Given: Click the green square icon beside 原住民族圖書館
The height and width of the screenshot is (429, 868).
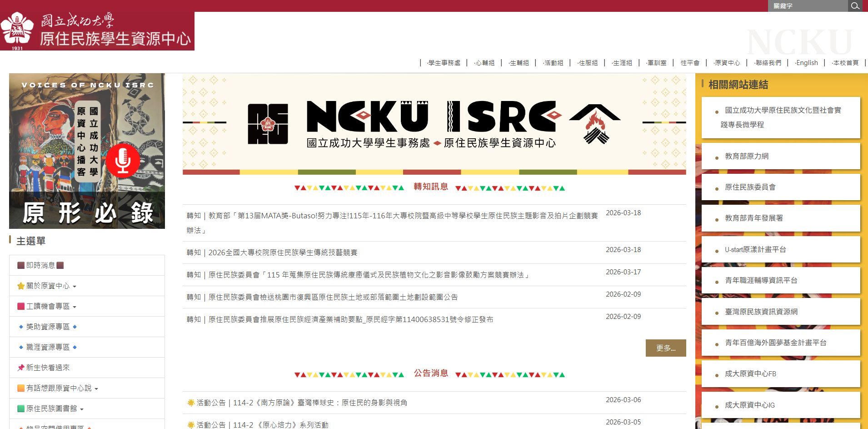Looking at the screenshot, I should pyautogui.click(x=20, y=409).
